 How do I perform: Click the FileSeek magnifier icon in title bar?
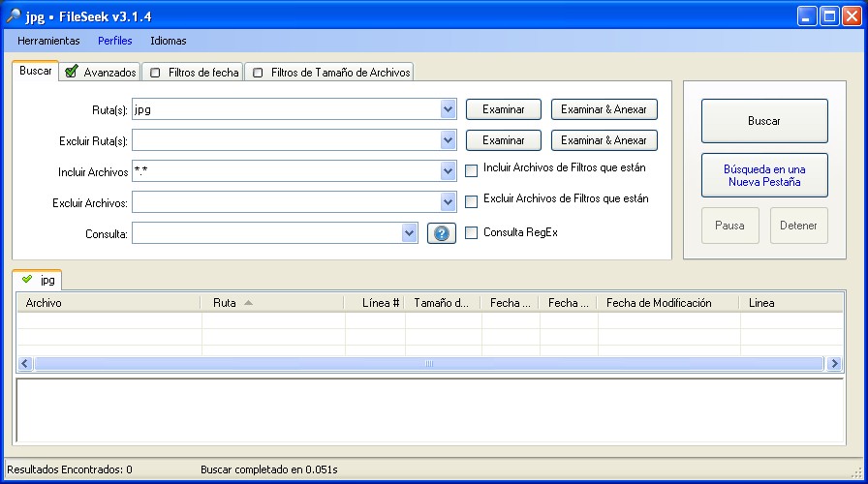[x=14, y=16]
